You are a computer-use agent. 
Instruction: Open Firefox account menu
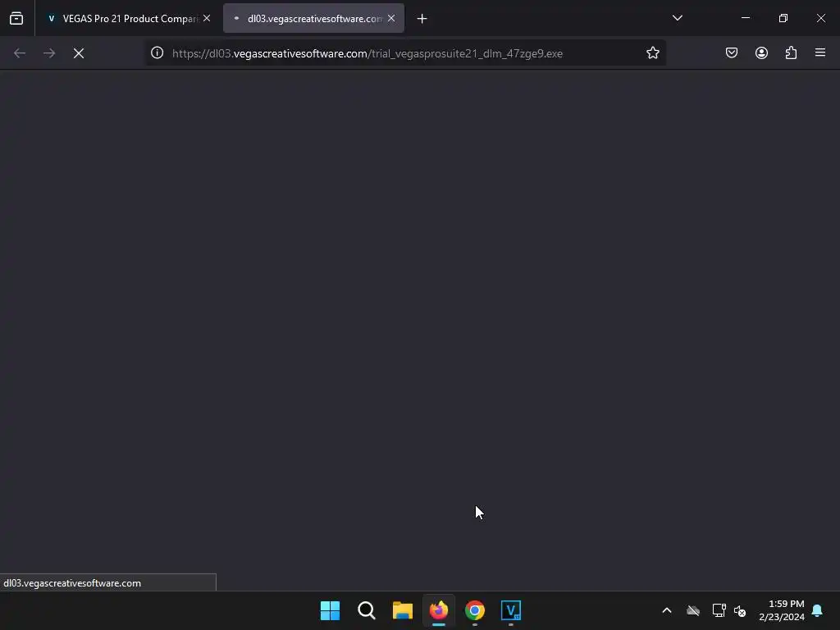pyautogui.click(x=761, y=52)
